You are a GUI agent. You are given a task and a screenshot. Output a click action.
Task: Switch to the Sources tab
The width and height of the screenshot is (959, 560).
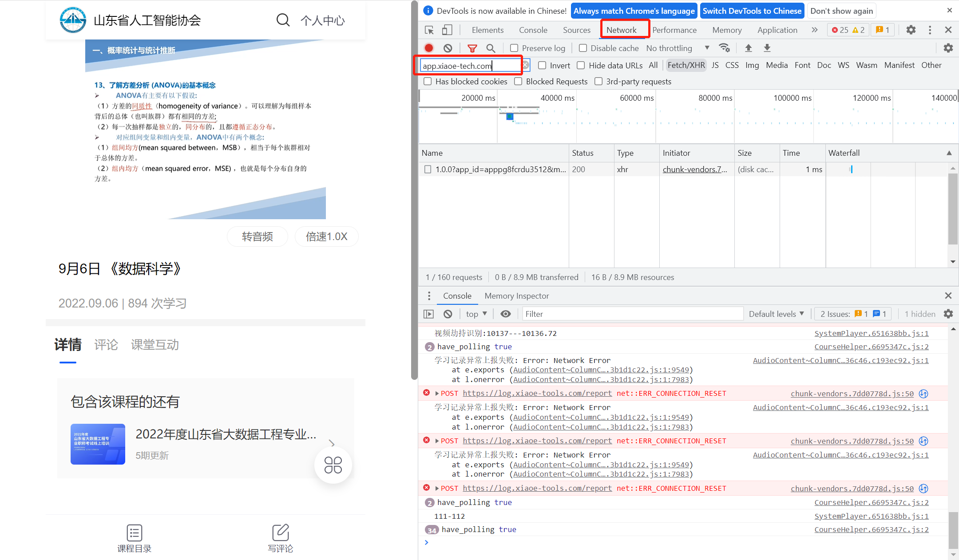point(576,30)
